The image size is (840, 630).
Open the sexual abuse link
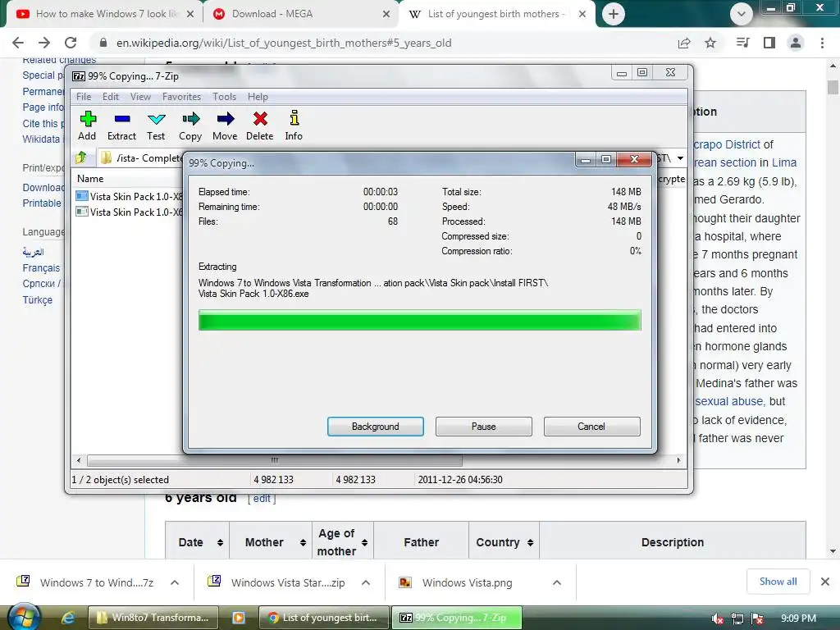(729, 401)
